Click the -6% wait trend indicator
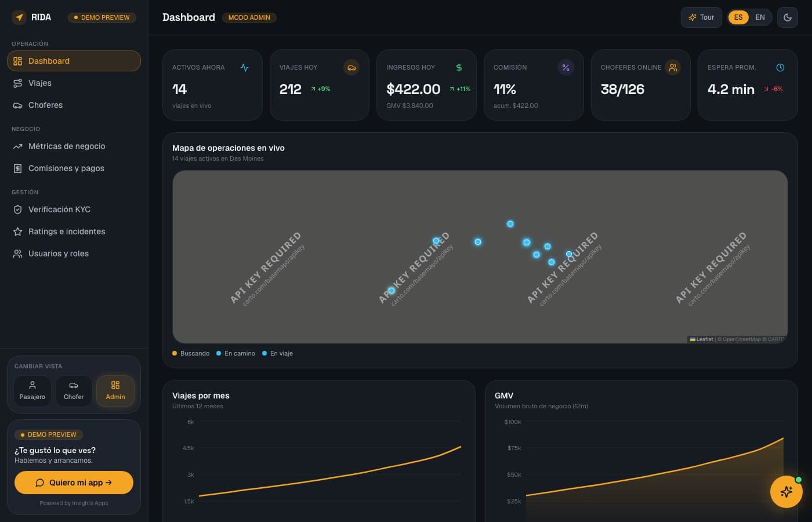 click(x=774, y=89)
